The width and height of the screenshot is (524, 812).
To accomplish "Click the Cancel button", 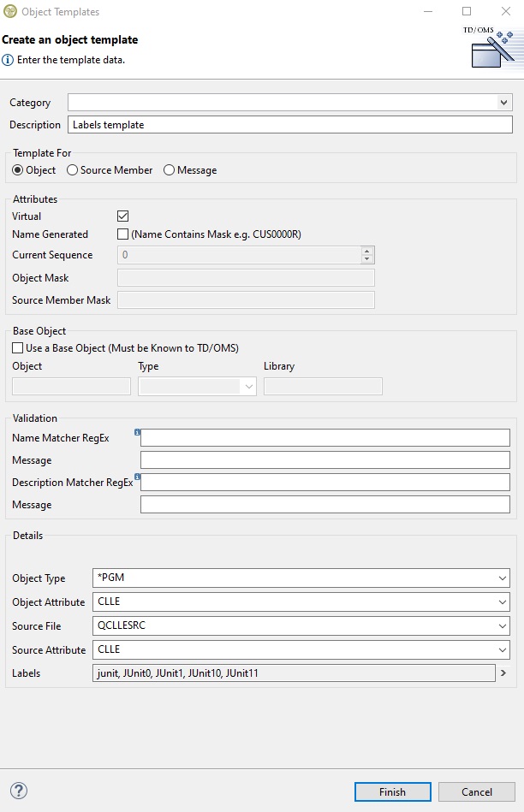I will [477, 791].
